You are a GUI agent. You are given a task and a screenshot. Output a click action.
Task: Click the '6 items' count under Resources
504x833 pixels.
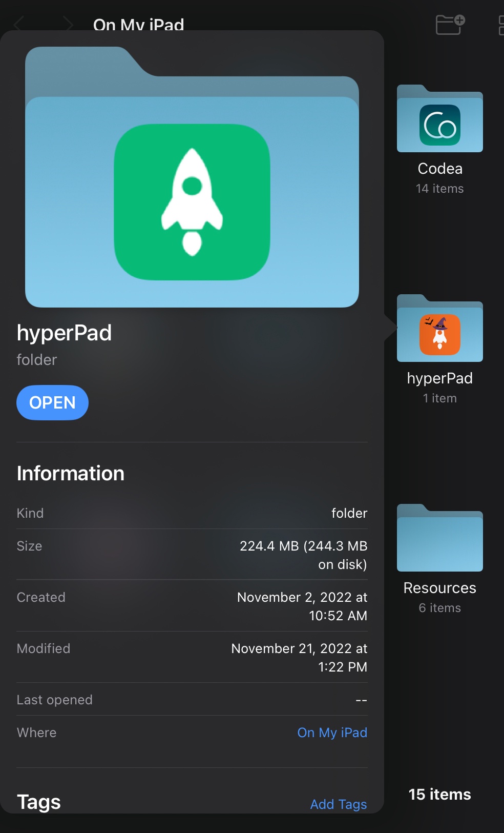[x=440, y=608]
